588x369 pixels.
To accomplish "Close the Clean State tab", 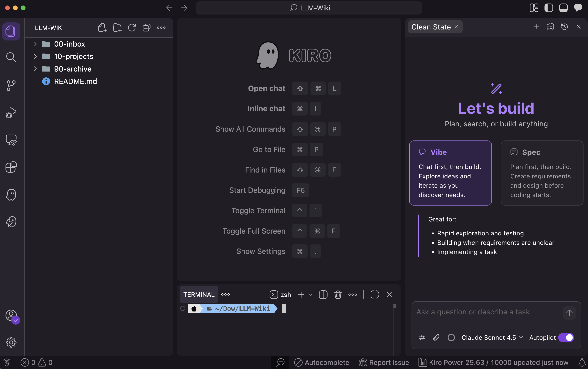I will click(x=456, y=27).
